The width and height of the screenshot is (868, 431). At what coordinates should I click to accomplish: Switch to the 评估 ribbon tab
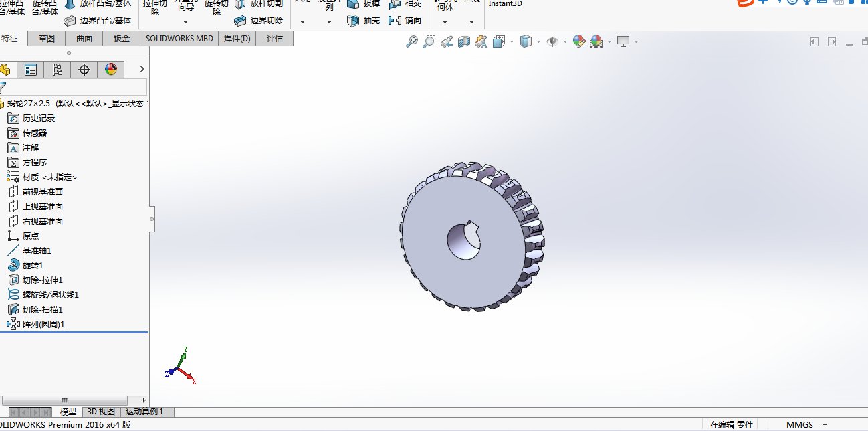[275, 39]
